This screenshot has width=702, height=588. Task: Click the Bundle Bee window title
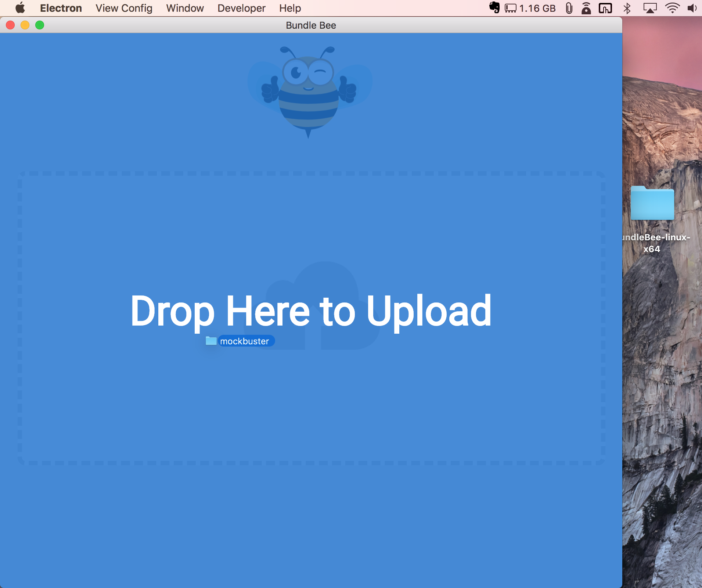click(x=311, y=25)
